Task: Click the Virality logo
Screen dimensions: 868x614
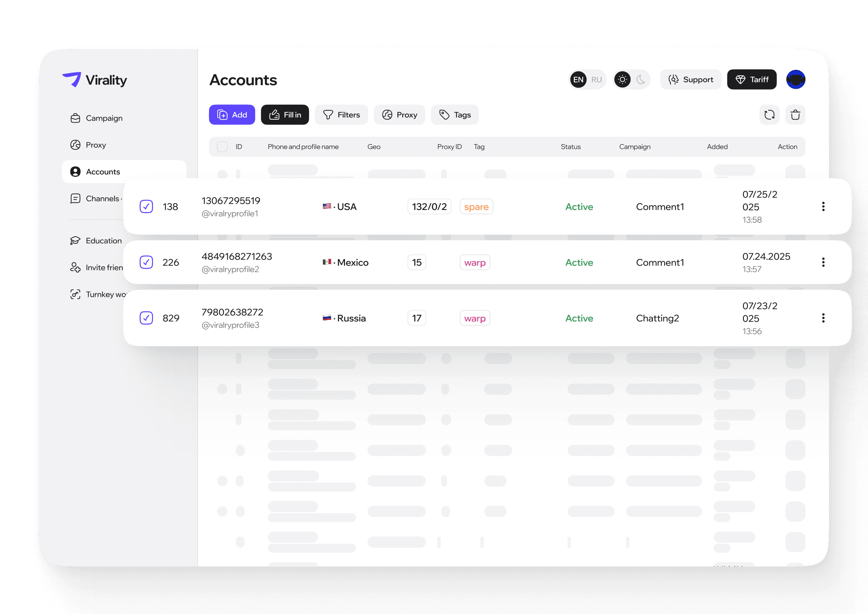Action: [94, 80]
